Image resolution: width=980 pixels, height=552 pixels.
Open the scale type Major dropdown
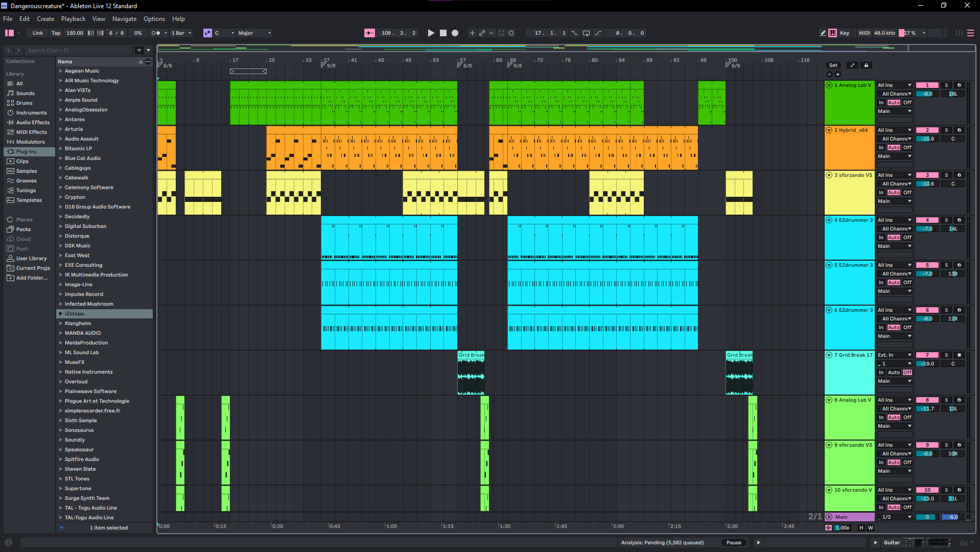coord(254,33)
